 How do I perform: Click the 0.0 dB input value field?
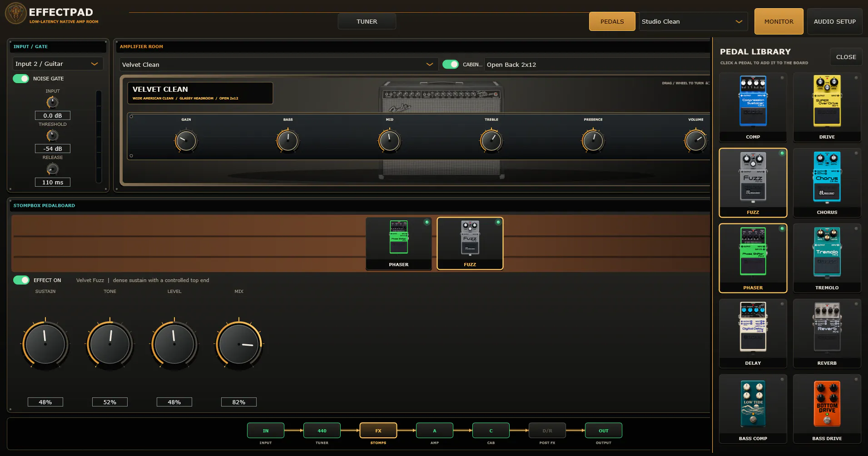point(53,115)
